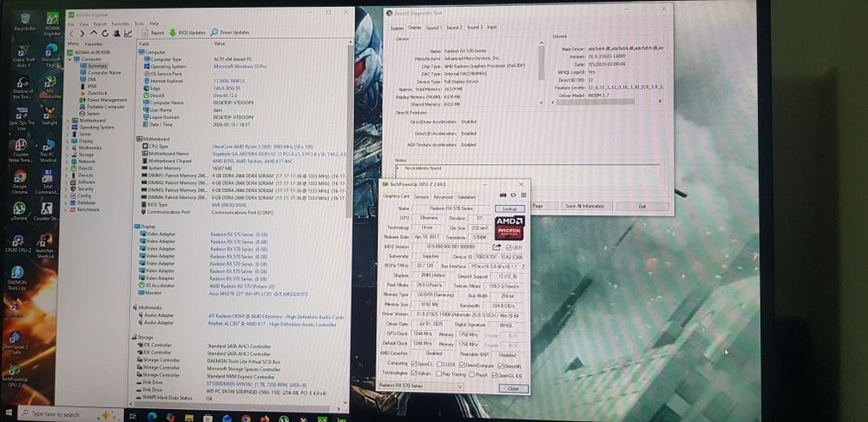The width and height of the screenshot is (868, 422).
Task: Click the AIDA64 up-level arrow
Action: point(94,33)
